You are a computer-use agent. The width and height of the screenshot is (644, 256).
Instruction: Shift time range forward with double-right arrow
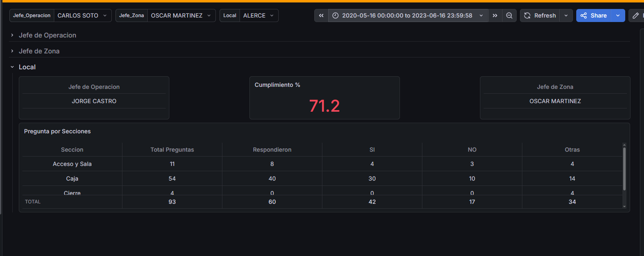click(495, 15)
